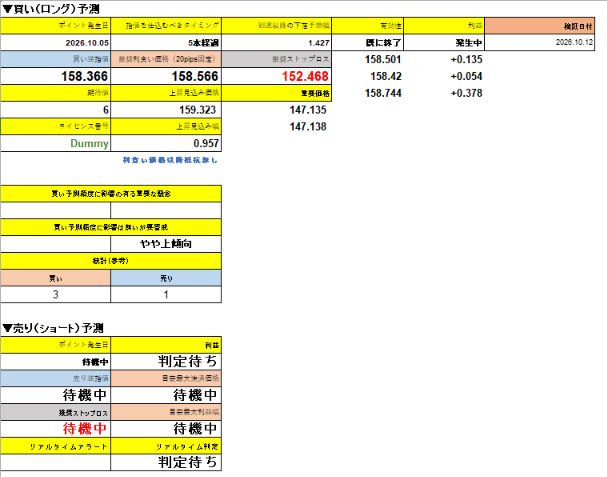Select the やや上傾向 cell

click(166, 244)
